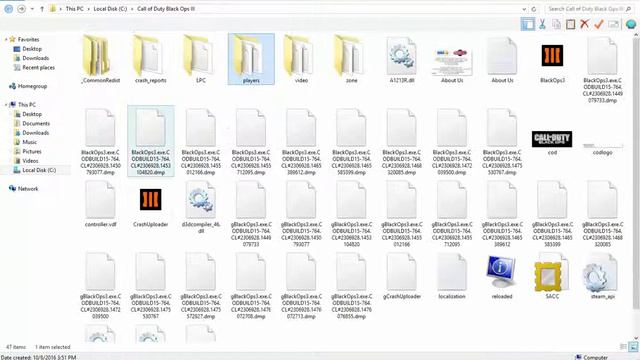Click the search magnifier icon
The width and height of the screenshot is (640, 360).
629,9
